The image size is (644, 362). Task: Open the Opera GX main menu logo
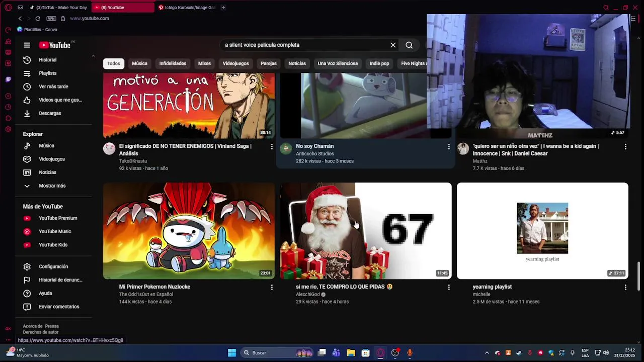pos(8,8)
